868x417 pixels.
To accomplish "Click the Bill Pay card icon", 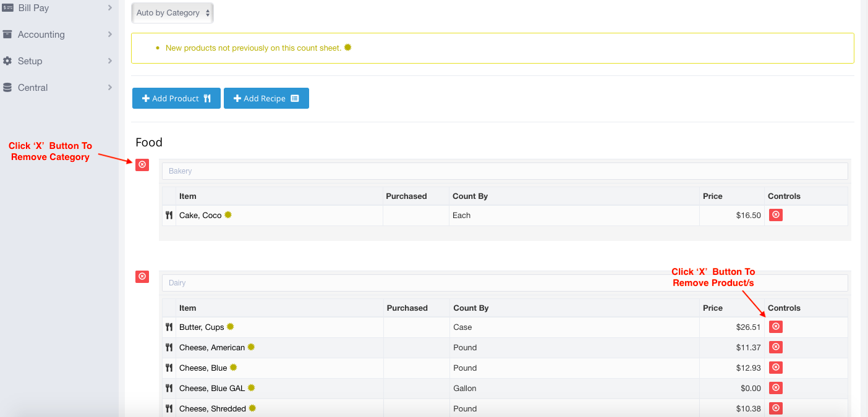I will click(x=7, y=8).
